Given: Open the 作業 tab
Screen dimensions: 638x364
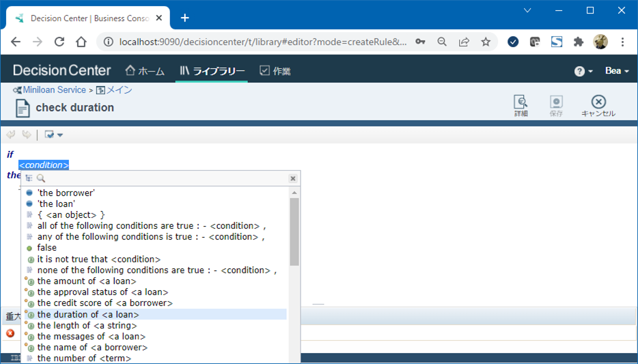Looking at the screenshot, I should tap(275, 71).
